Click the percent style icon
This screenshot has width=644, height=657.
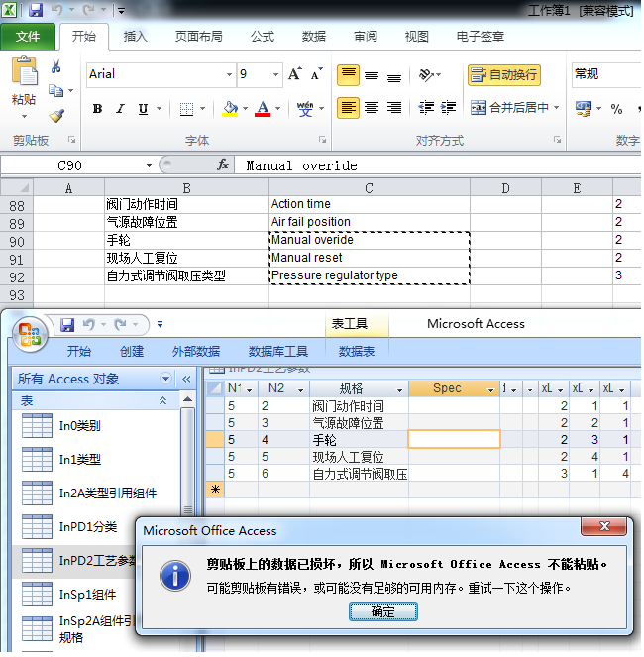click(x=616, y=109)
